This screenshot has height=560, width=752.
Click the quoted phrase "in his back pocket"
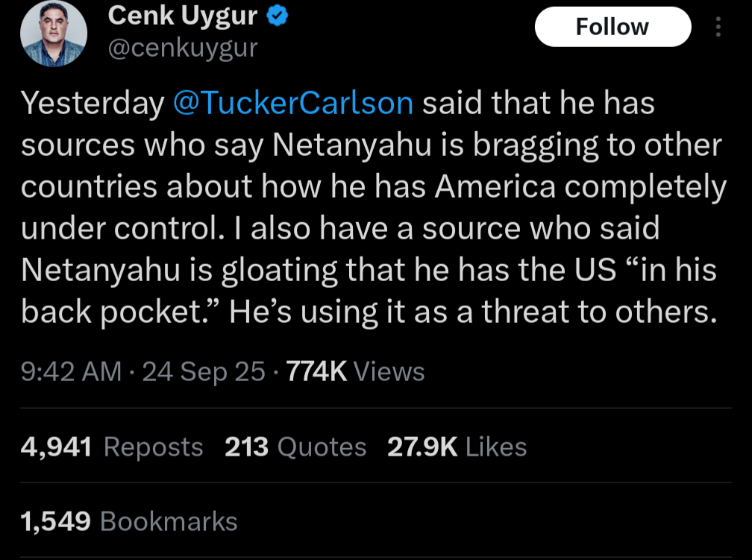coord(369,291)
